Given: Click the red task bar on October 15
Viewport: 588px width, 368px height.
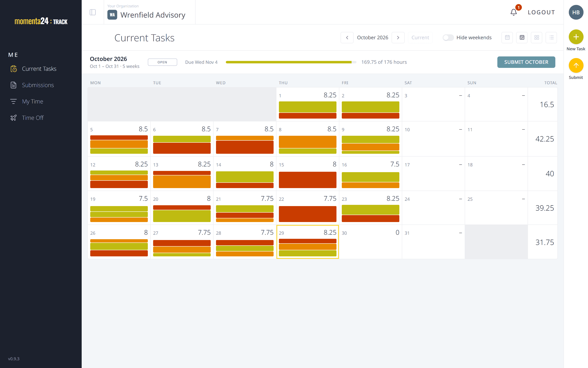Looking at the screenshot, I should click(307, 180).
